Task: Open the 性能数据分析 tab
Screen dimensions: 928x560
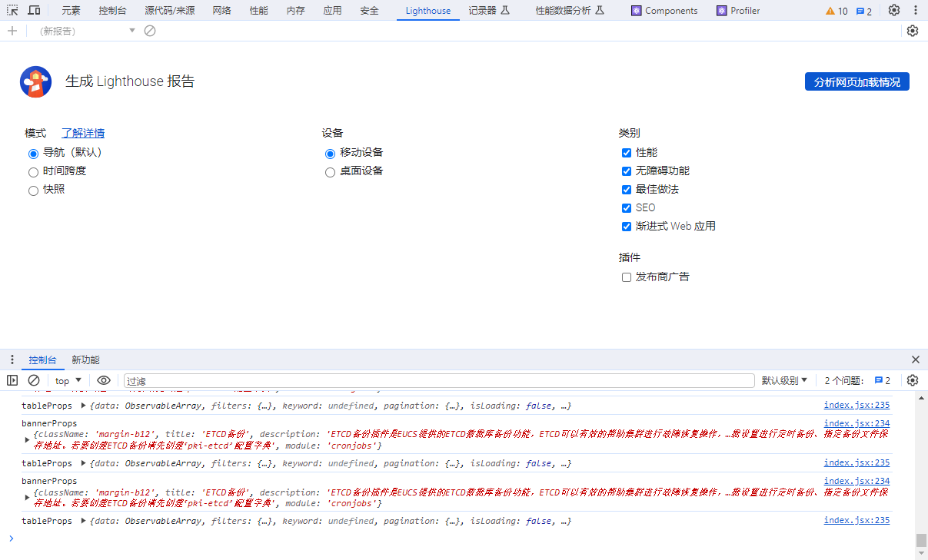Action: click(570, 11)
